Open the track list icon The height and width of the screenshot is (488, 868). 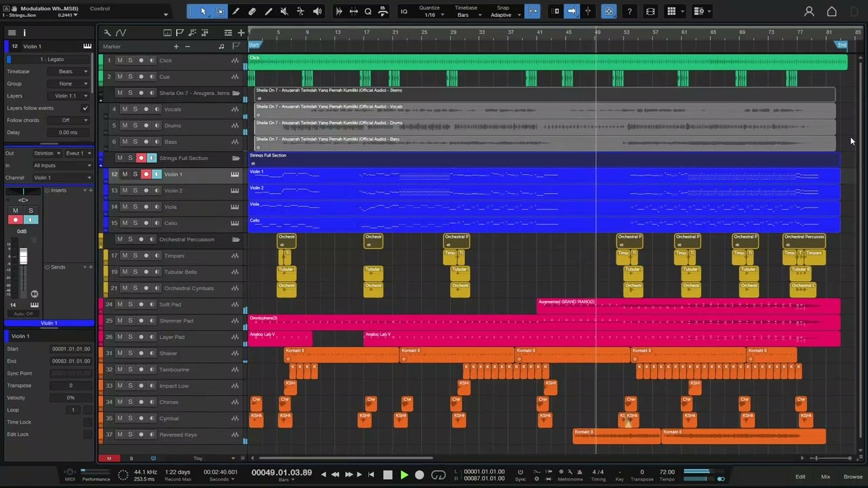(x=12, y=33)
